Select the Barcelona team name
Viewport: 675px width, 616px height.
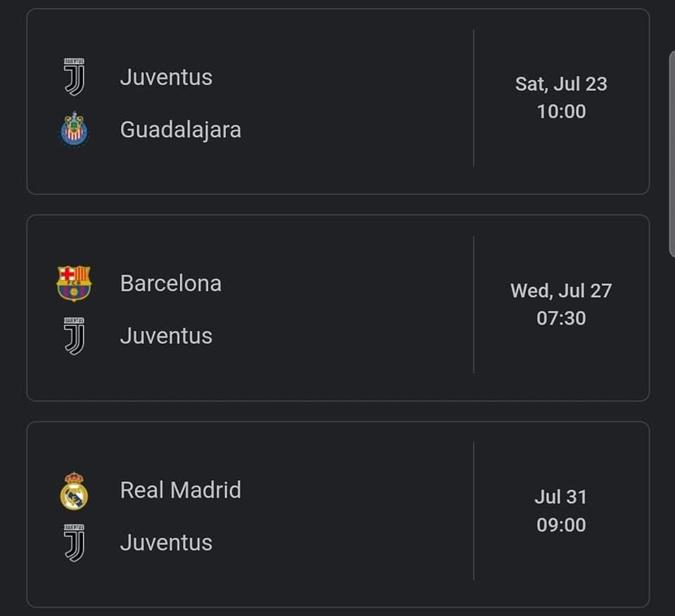(x=170, y=283)
